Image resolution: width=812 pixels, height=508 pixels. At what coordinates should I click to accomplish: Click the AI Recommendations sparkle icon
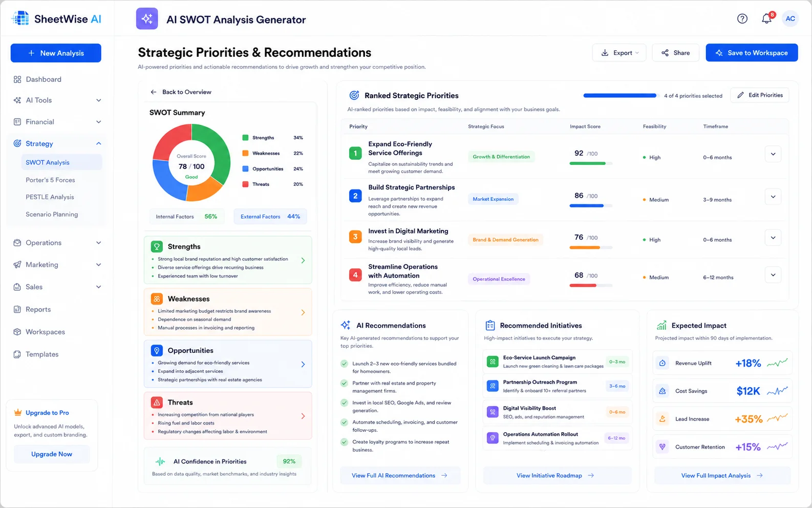click(x=346, y=325)
